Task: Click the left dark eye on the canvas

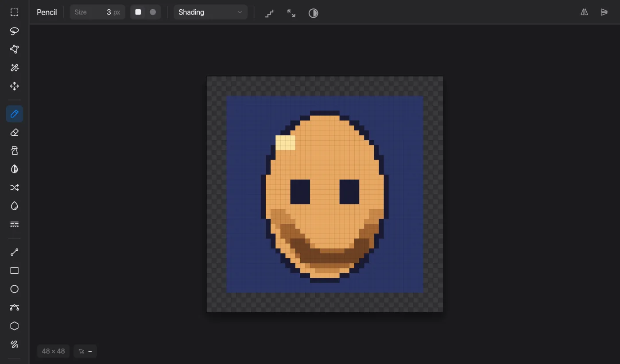Action: point(300,192)
